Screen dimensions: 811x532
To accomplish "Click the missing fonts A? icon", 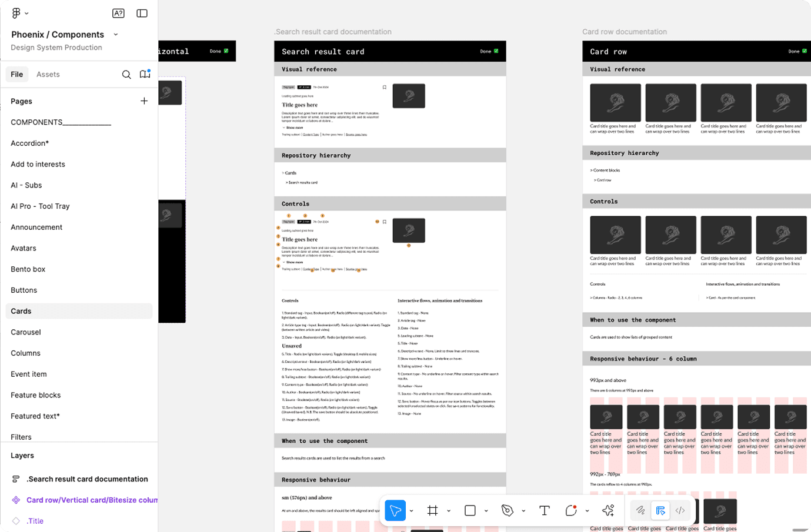I will click(118, 13).
